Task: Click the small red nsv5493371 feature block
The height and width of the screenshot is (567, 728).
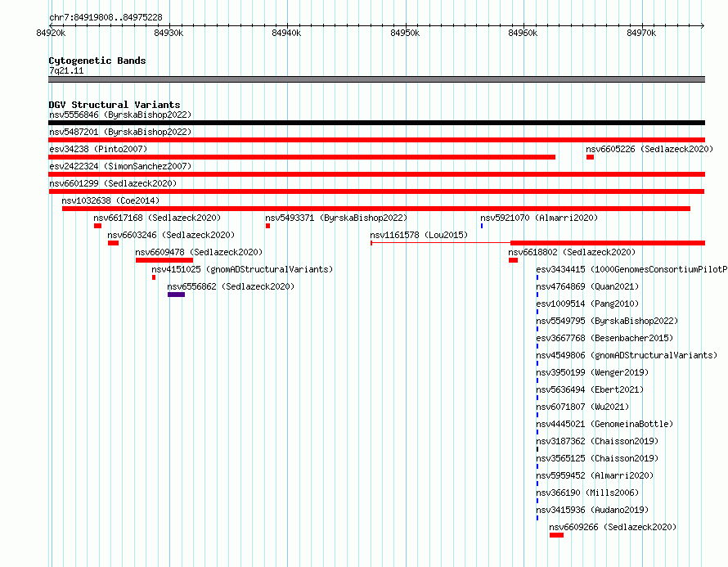Action: coord(268,226)
